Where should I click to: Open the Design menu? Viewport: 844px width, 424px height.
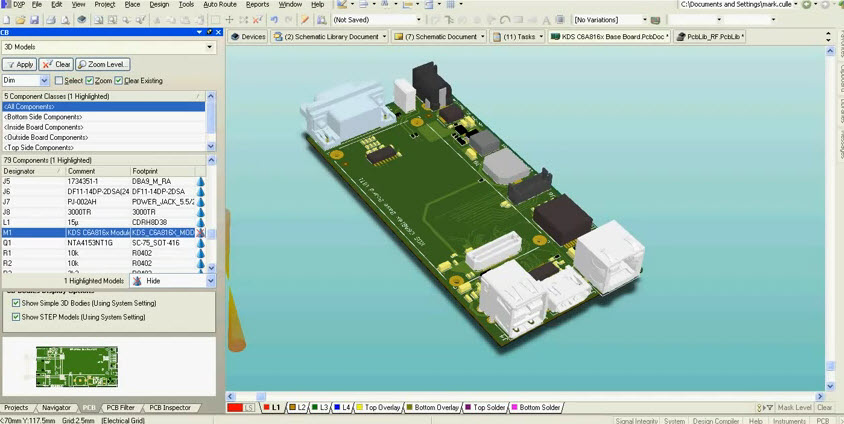159,4
